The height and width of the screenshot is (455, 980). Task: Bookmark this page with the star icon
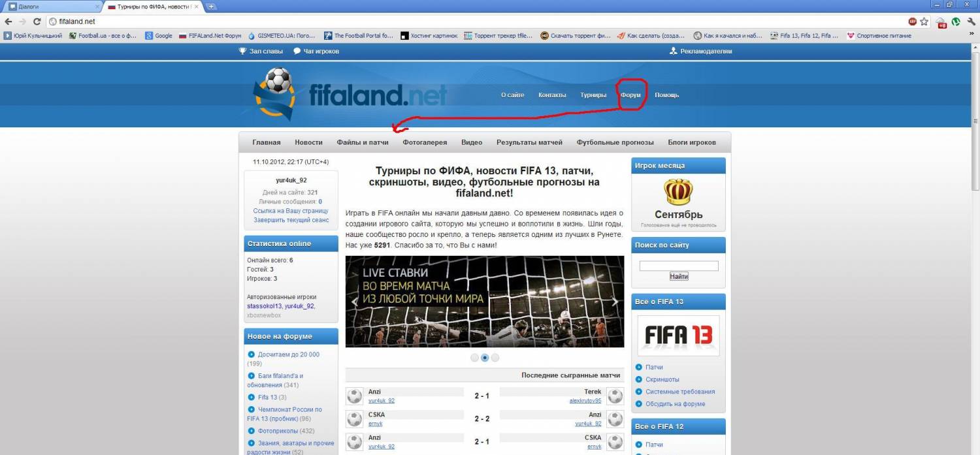(x=924, y=22)
